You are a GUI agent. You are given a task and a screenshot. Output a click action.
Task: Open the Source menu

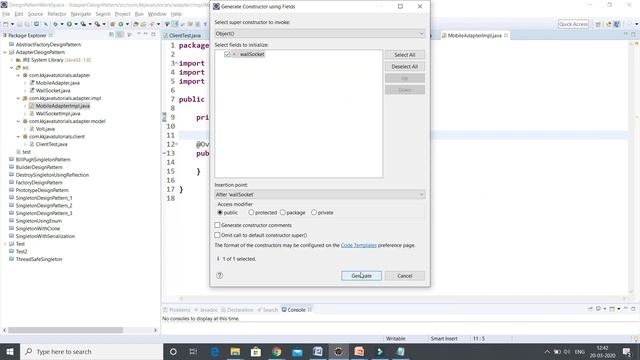coord(35,14)
